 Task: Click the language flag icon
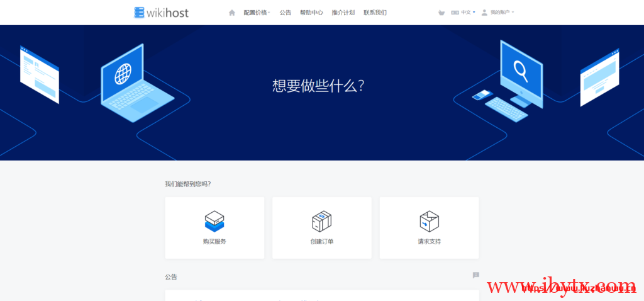[x=455, y=13]
